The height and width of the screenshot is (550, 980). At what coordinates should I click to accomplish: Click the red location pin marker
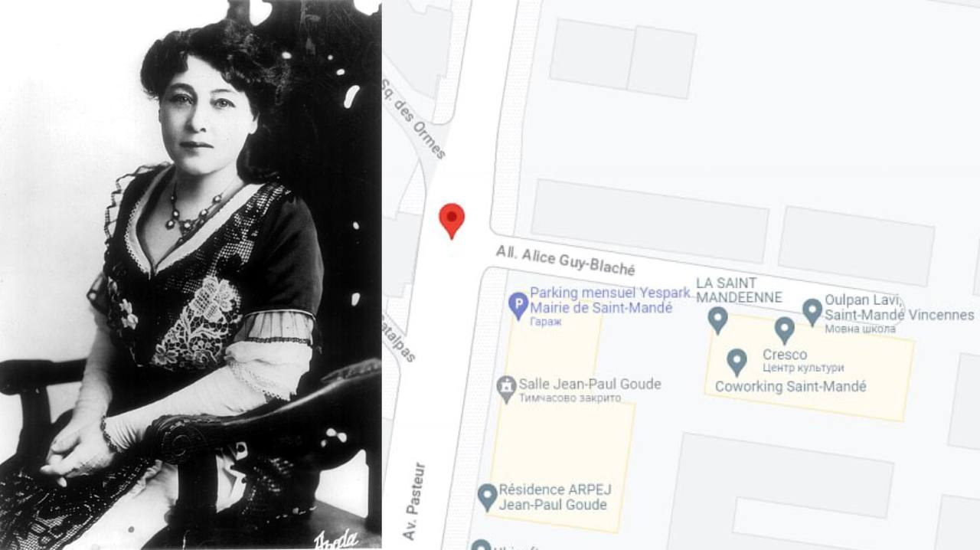(x=452, y=221)
